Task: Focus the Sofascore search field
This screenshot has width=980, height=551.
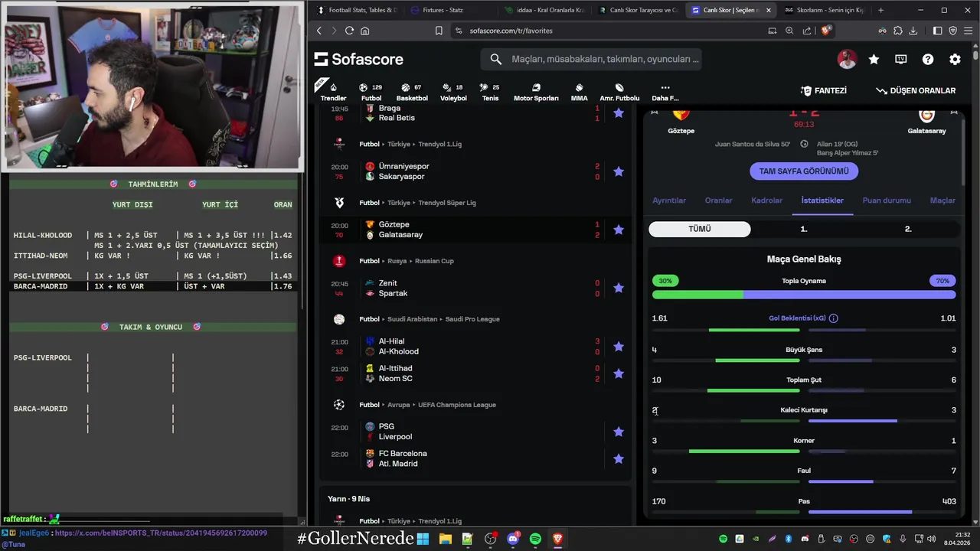Action: click(591, 59)
